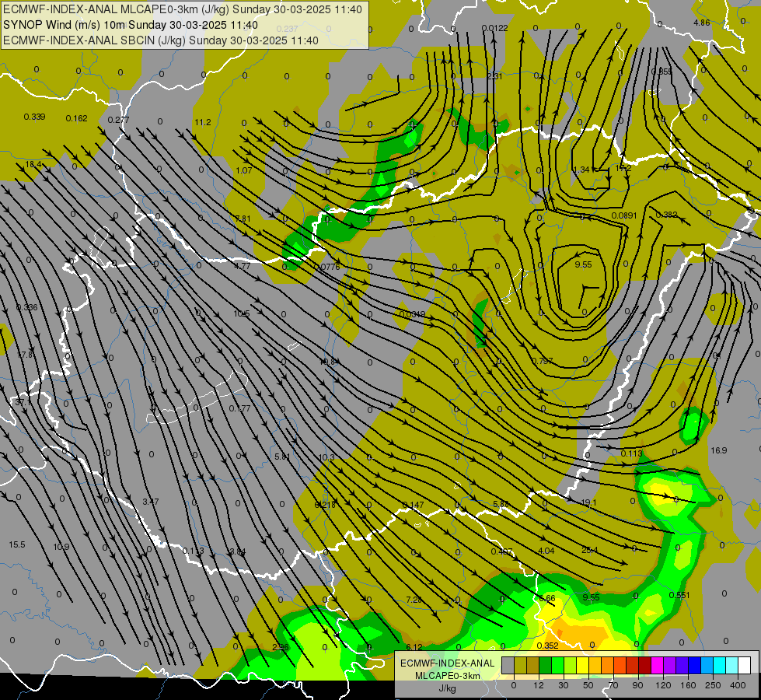Image resolution: width=761 pixels, height=700 pixels.
Task: Click the SBCIN title line
Action: tap(161, 40)
